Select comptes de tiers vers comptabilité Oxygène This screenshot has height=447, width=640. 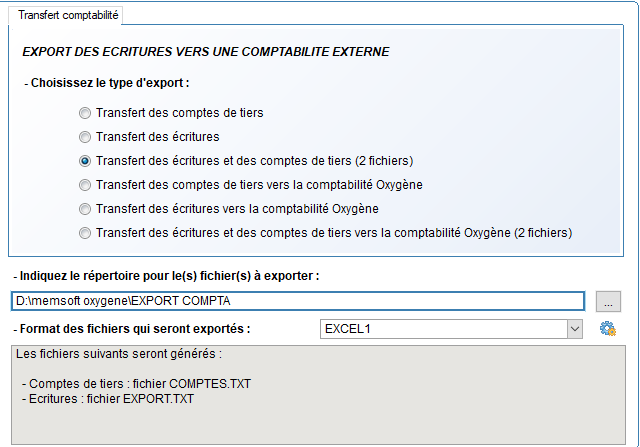point(251,185)
